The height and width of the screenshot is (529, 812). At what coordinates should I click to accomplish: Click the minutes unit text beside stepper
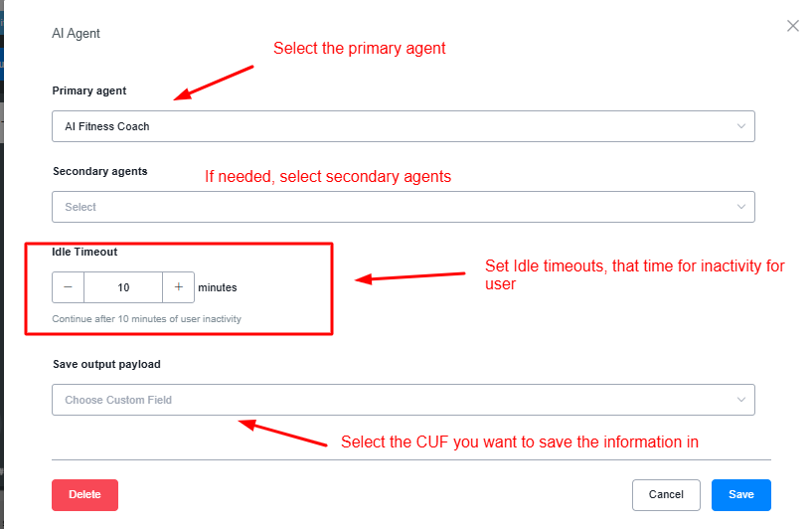point(218,287)
